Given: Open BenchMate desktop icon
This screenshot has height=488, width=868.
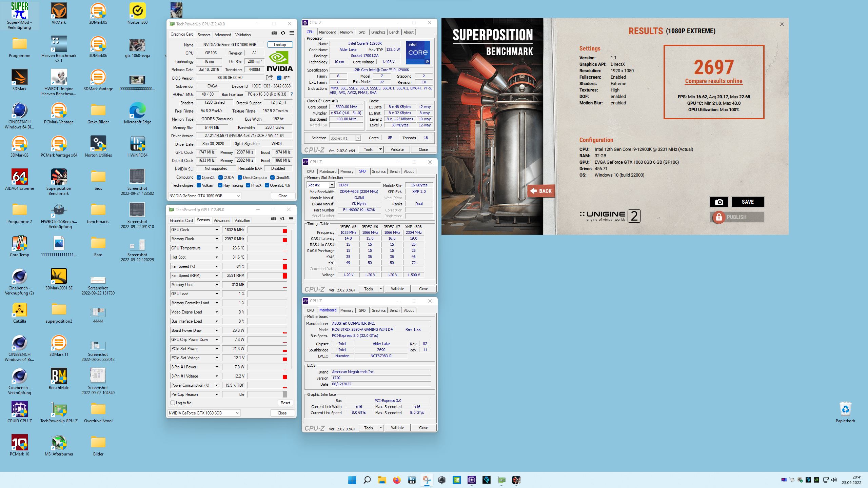Looking at the screenshot, I should tap(59, 379).
